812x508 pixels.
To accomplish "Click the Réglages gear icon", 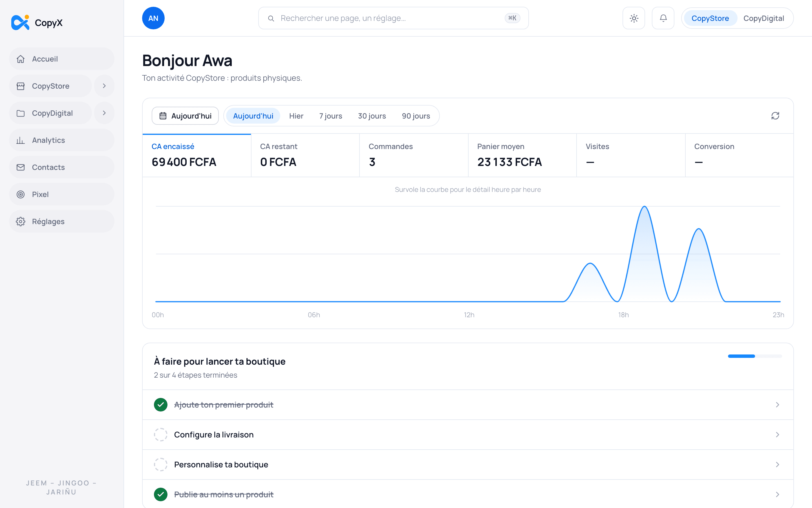I will [x=21, y=222].
